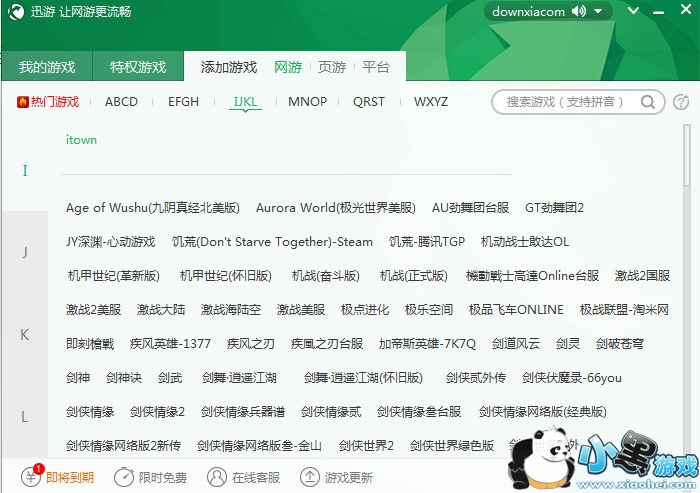Select 机战(正式版)
Image resolution: width=700 pixels, height=493 pixels.
[414, 276]
